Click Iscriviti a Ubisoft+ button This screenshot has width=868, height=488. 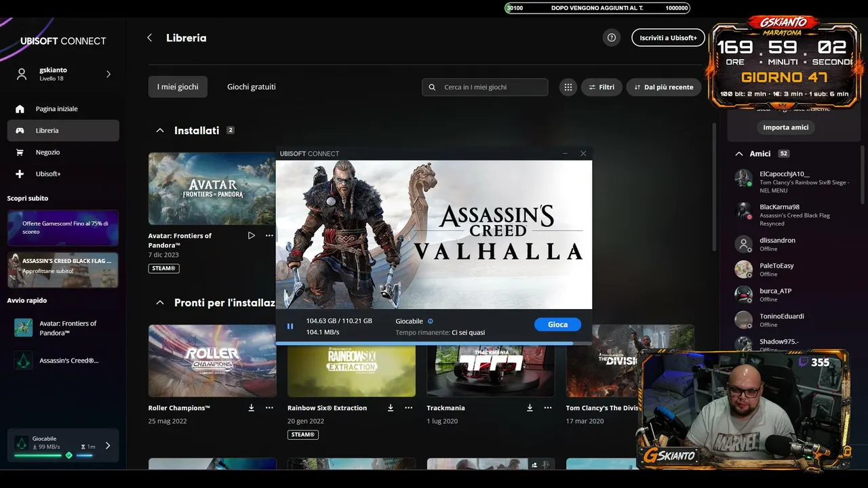(x=668, y=38)
